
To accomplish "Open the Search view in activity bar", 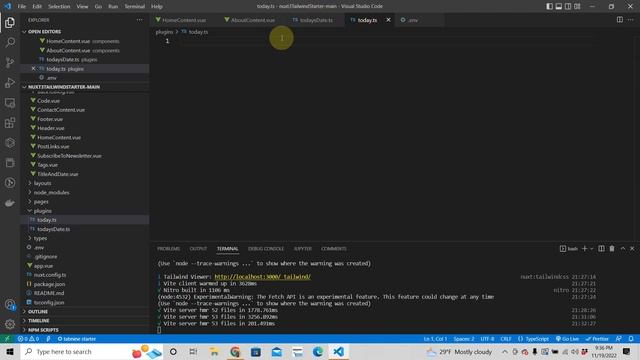I will [10, 42].
